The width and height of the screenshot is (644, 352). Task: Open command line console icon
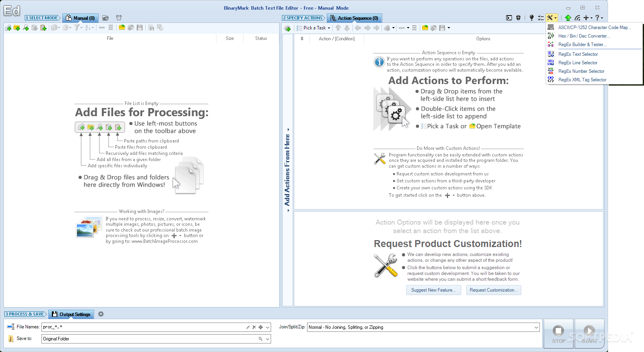[x=509, y=18]
